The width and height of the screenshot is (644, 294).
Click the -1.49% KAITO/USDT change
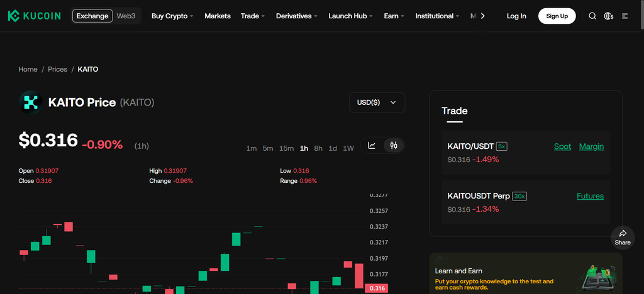(486, 160)
